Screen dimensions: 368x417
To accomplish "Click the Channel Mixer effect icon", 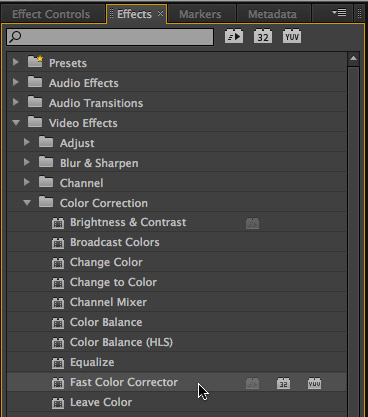I will point(58,303).
